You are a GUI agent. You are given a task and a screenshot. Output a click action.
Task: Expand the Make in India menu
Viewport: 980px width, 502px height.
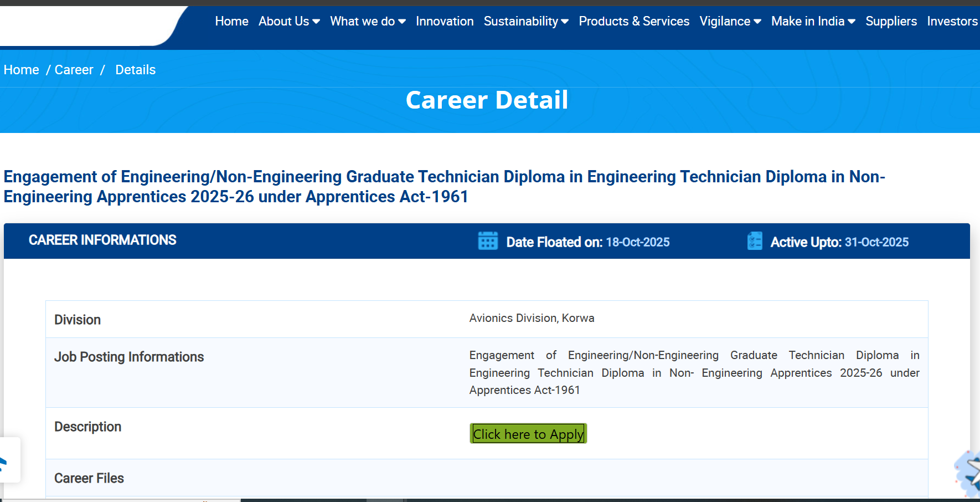pyautogui.click(x=813, y=21)
